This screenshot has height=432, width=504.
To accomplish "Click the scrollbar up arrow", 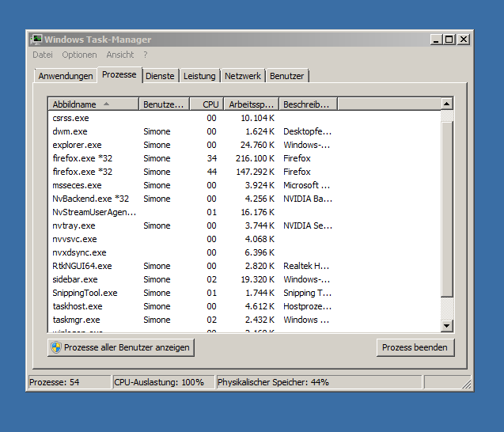I will coord(446,104).
